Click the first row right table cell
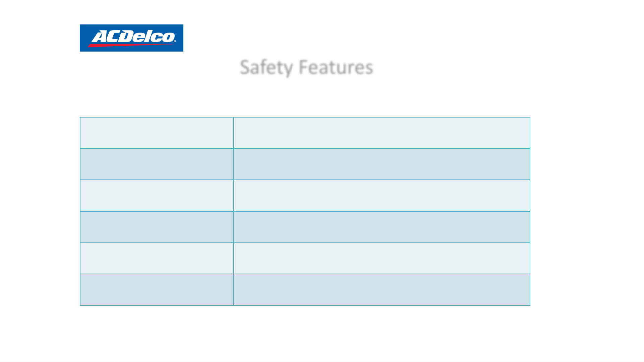This screenshot has width=644, height=362. pyautogui.click(x=382, y=133)
